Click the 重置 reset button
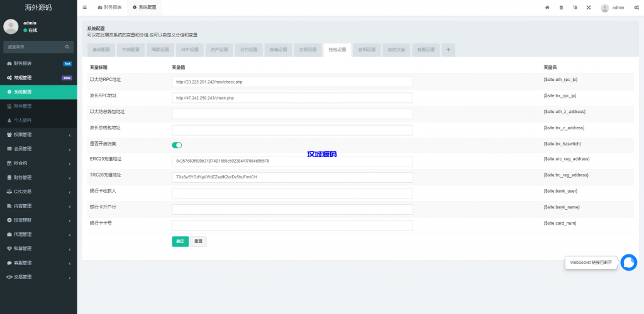This screenshot has width=644, height=314. [x=198, y=241]
